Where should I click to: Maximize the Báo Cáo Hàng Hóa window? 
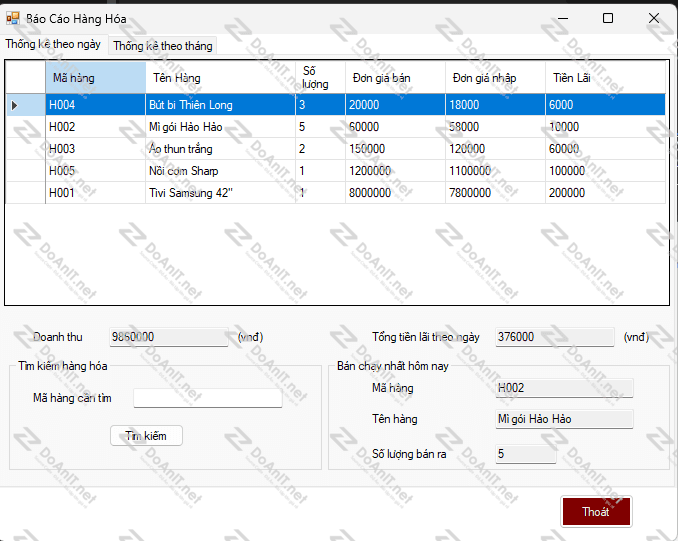(607, 18)
